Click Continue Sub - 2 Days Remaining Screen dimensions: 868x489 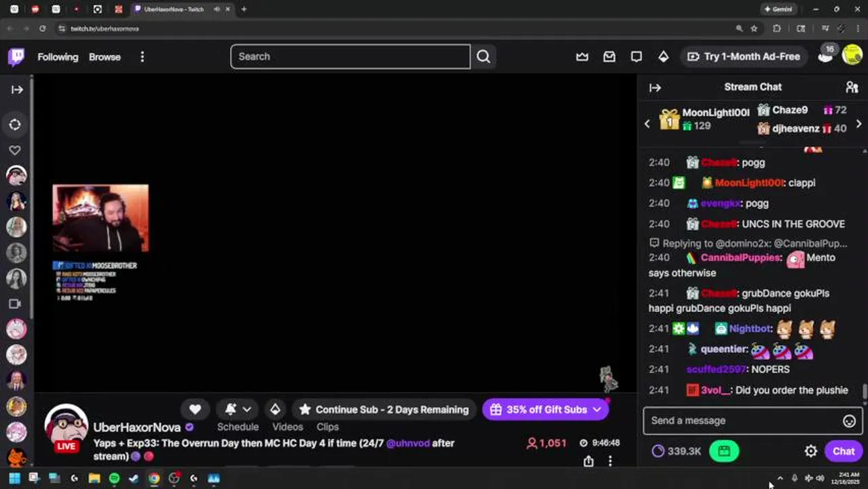pyautogui.click(x=384, y=410)
